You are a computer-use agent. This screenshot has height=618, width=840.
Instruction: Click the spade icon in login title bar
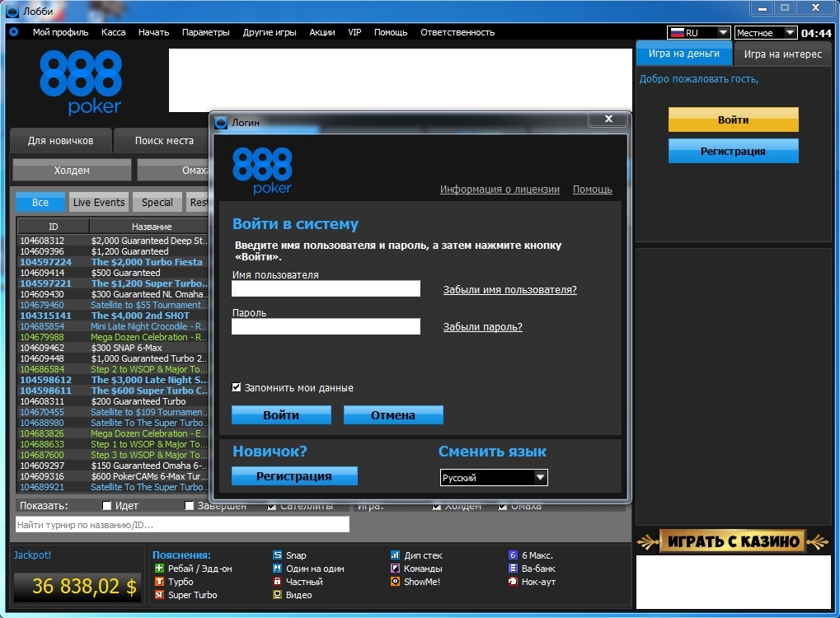(221, 123)
